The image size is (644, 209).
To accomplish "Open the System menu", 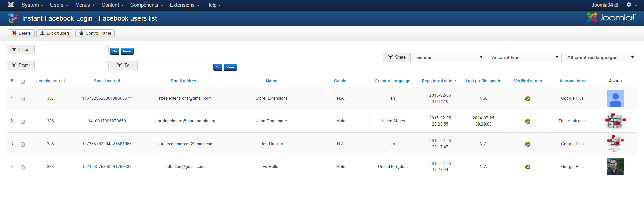I will 32,5.
